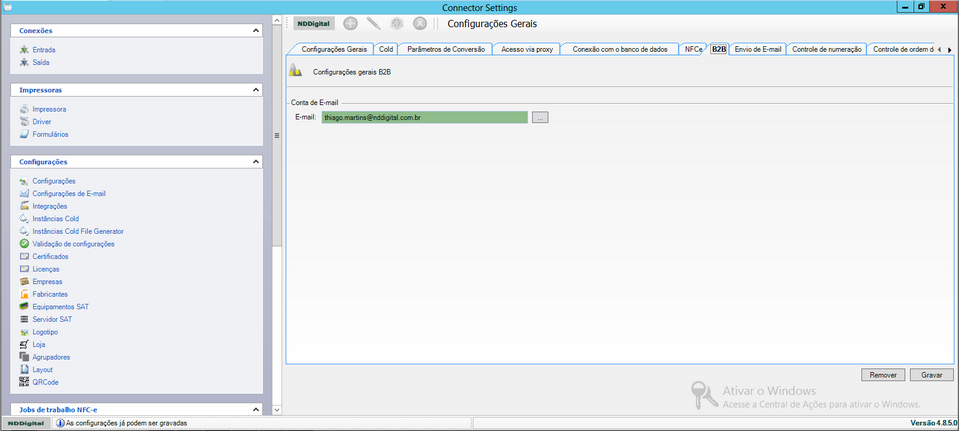The image size is (960, 431).
Task: Collapse the Impressoras panel
Action: (255, 90)
